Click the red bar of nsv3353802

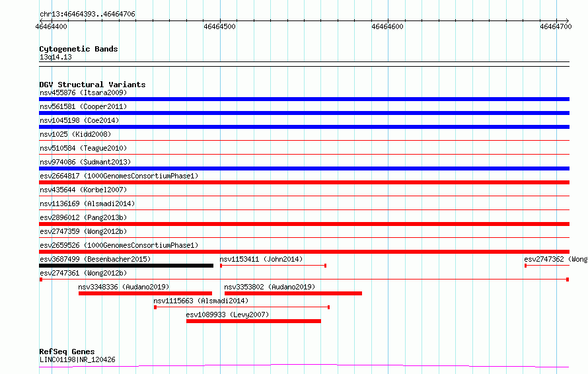pyautogui.click(x=293, y=293)
